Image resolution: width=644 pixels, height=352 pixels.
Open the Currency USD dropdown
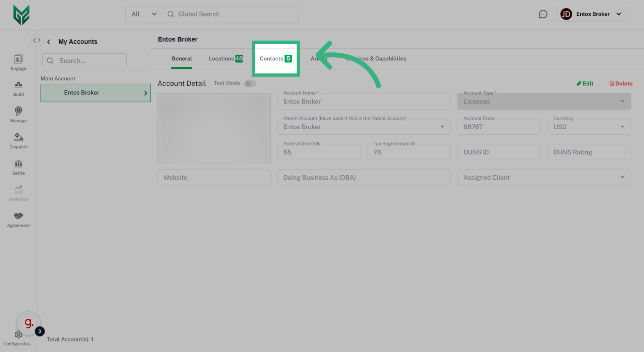pyautogui.click(x=589, y=127)
